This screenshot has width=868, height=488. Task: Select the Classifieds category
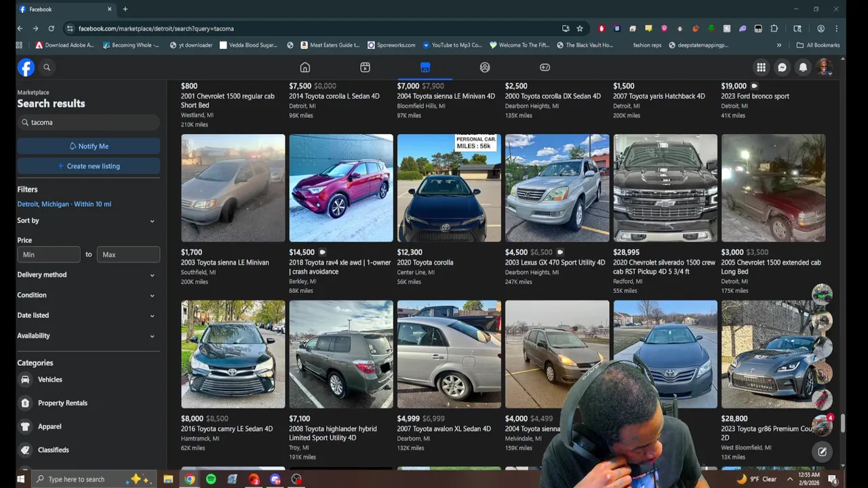(x=88, y=450)
